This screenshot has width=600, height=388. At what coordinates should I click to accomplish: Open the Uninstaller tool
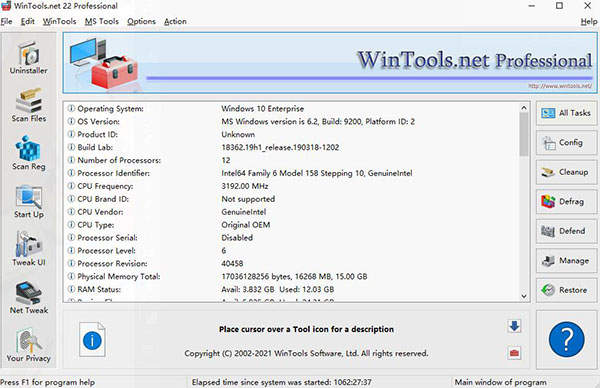click(29, 58)
